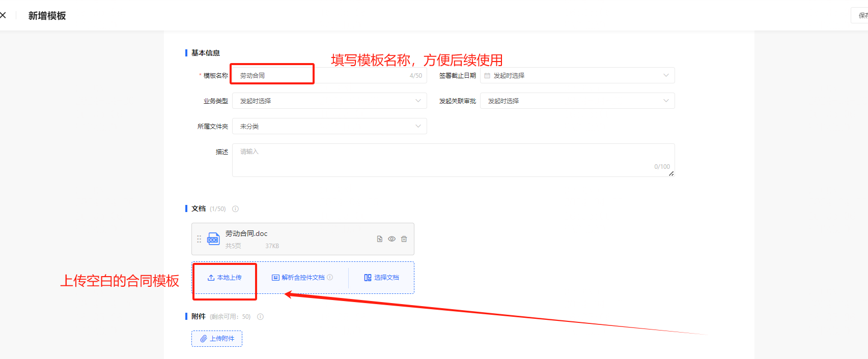Click the DOC file icon of 劳动合同.doc
This screenshot has height=359, width=868.
coord(213,239)
